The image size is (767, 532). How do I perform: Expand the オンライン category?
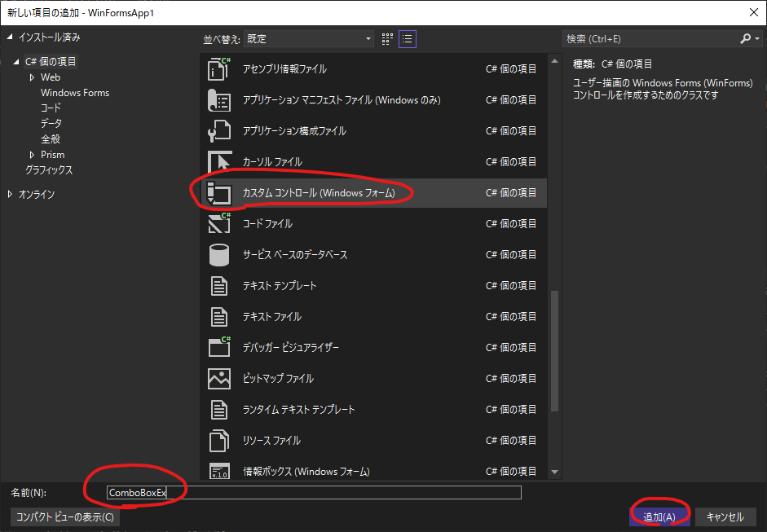(x=11, y=194)
